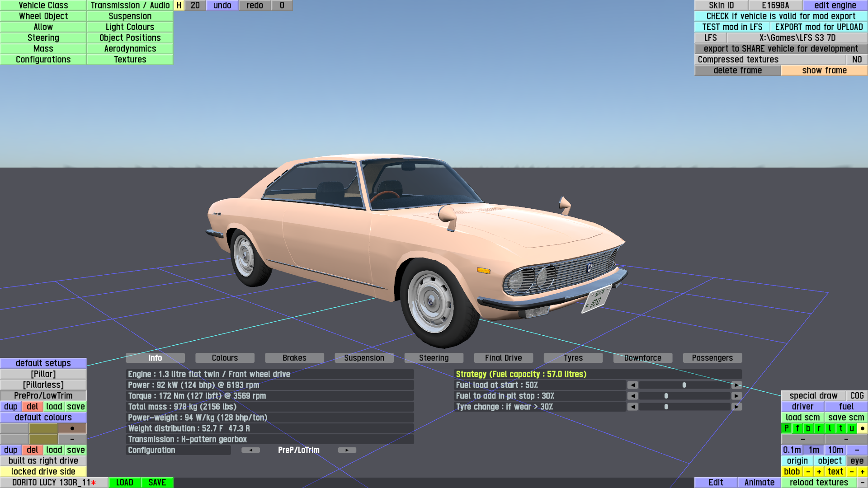
Task: Switch to the Brakes tab
Action: click(x=294, y=358)
